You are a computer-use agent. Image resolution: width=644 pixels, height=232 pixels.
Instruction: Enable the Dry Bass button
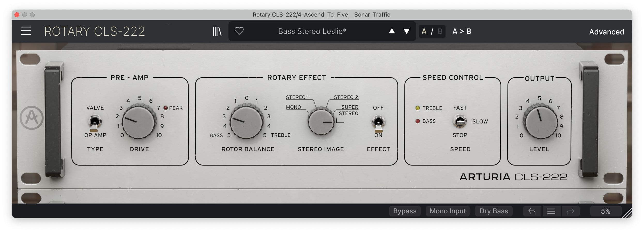(x=494, y=211)
